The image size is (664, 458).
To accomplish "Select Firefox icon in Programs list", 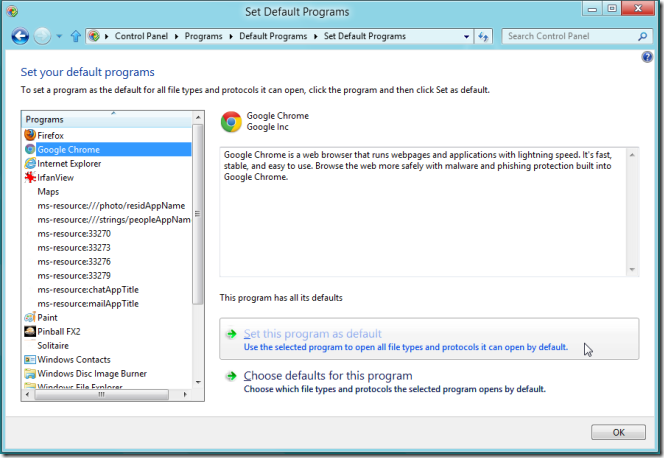I will [x=30, y=134].
